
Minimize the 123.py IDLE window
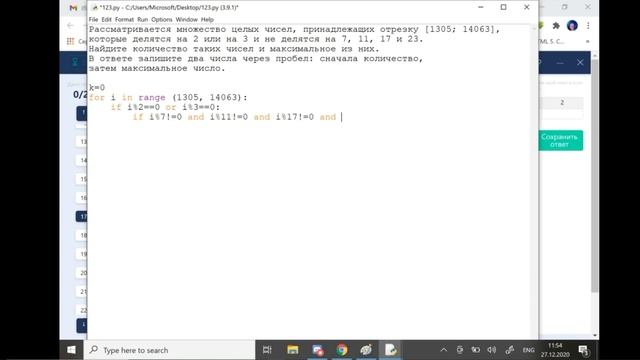pyautogui.click(x=480, y=7)
